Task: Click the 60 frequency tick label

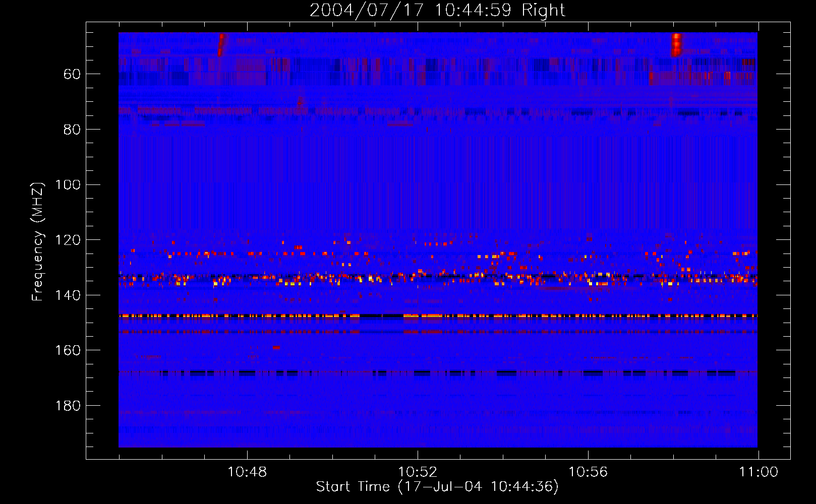Action: click(x=72, y=74)
